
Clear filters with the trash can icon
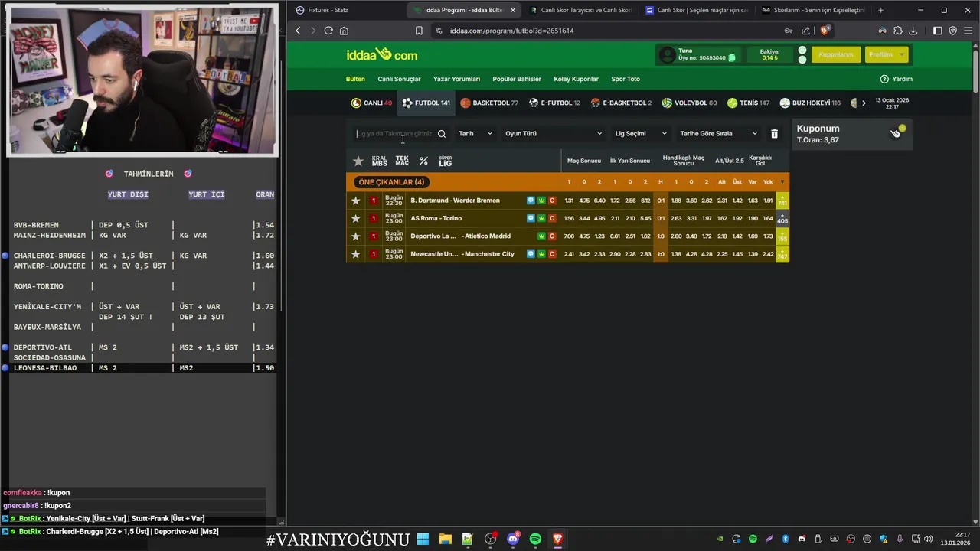pos(774,134)
